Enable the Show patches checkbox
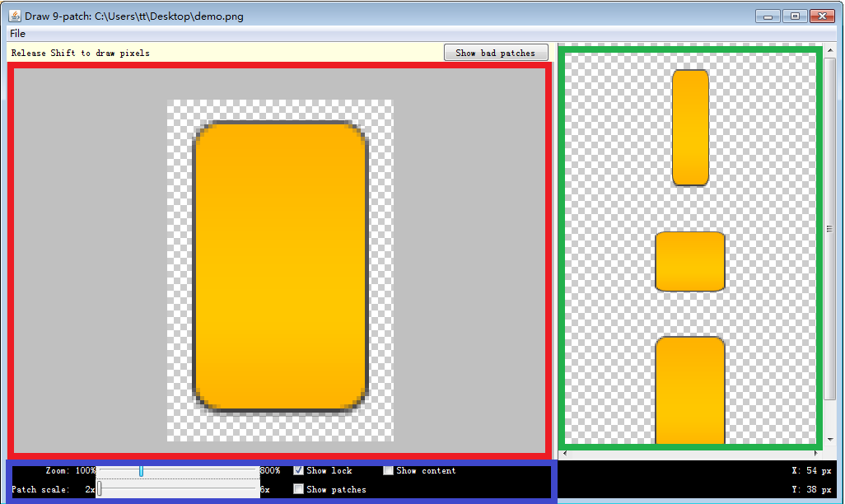Image resolution: width=845 pixels, height=504 pixels. pos(299,489)
